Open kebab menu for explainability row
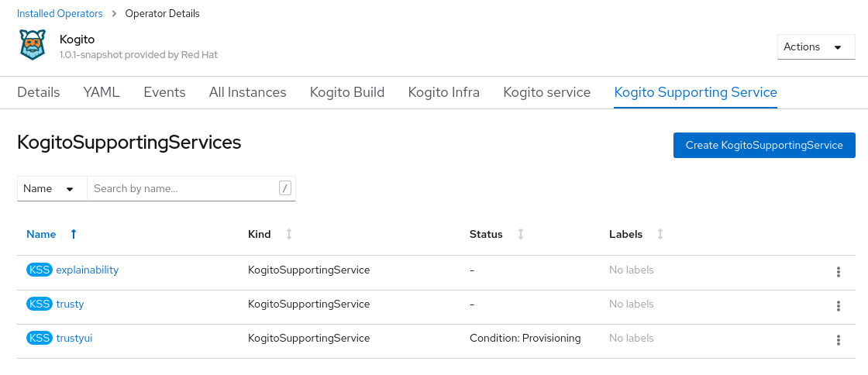Viewport: 868px width, 375px height. point(838,272)
